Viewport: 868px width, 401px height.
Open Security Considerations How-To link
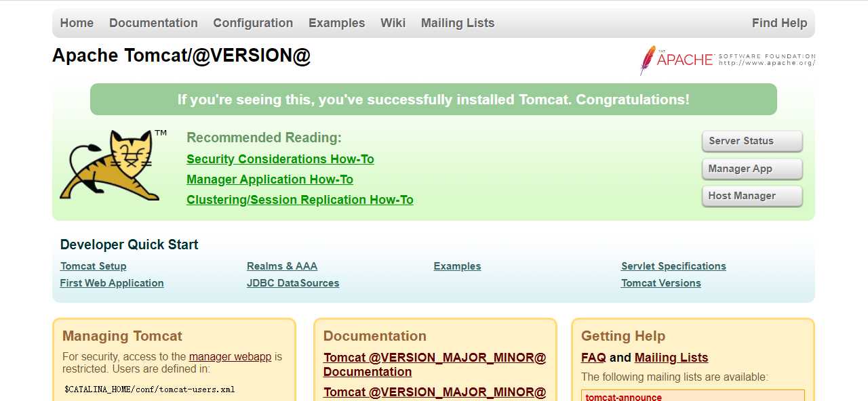coord(280,159)
